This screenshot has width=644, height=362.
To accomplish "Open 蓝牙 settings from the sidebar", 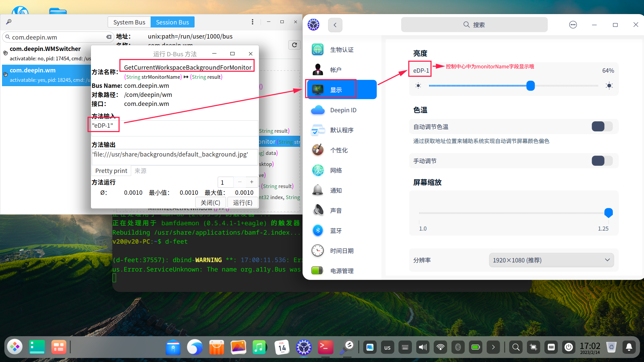I will click(x=336, y=230).
